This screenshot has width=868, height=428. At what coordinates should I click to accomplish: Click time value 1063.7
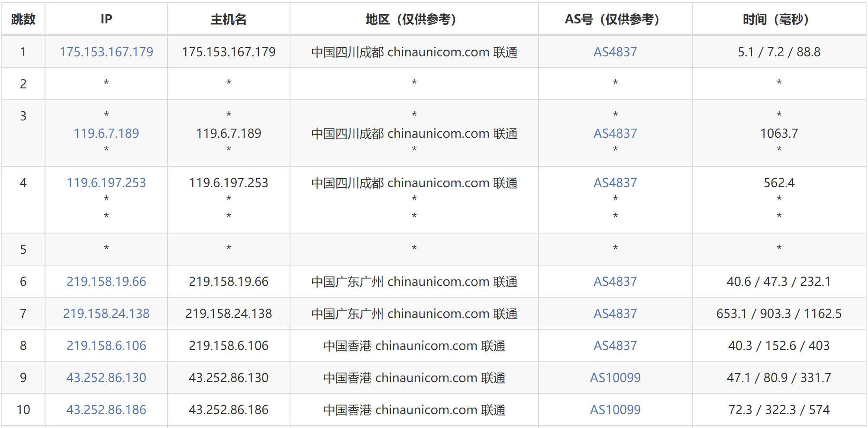click(x=779, y=133)
